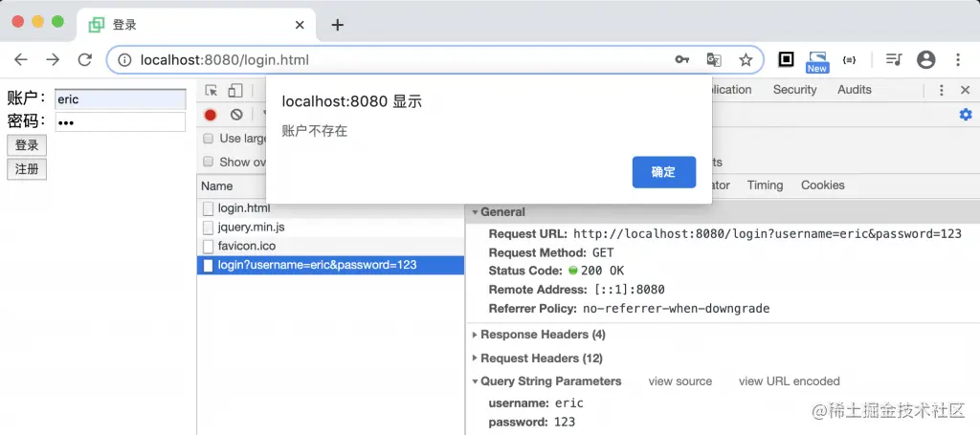The width and height of the screenshot is (980, 435).
Task: Click the 注册 register button
Action: pyautogui.click(x=27, y=169)
